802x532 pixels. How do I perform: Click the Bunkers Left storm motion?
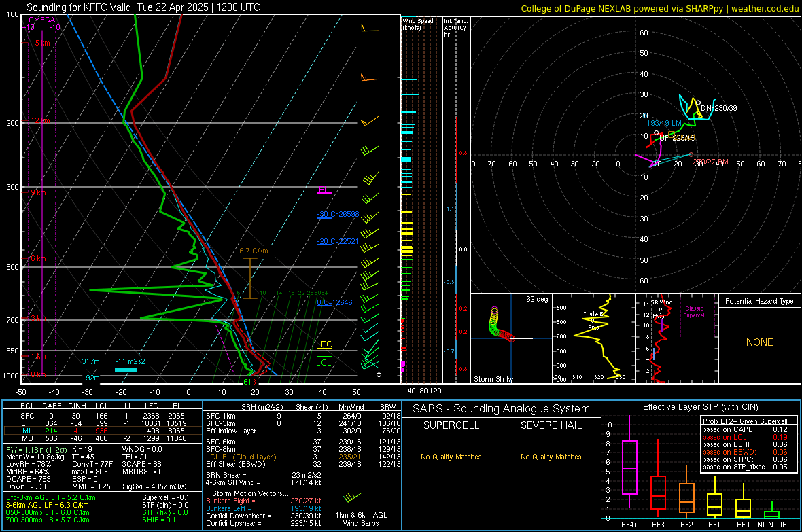click(x=264, y=508)
